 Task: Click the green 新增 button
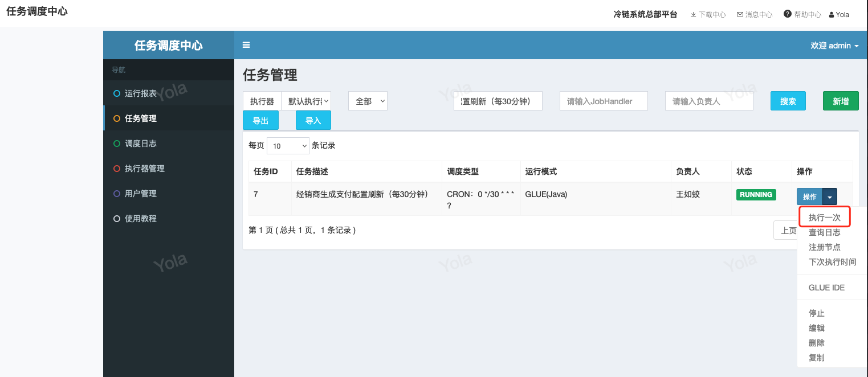pos(841,101)
